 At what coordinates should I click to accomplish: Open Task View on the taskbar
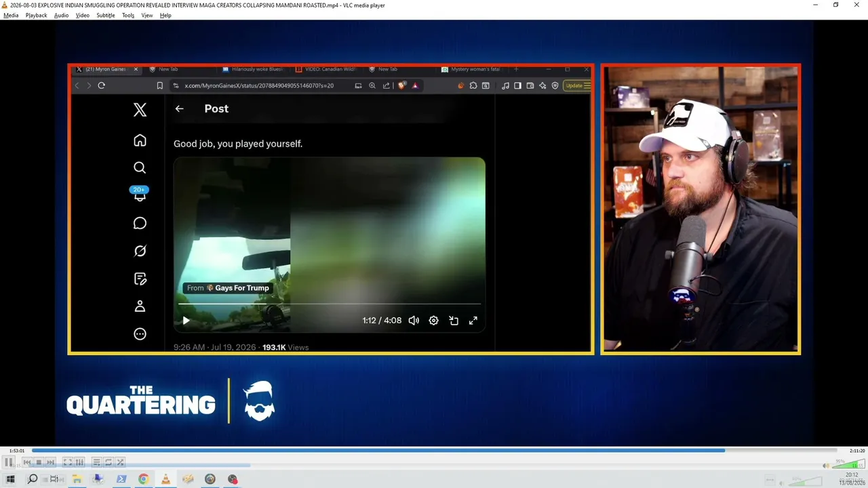[x=54, y=479]
